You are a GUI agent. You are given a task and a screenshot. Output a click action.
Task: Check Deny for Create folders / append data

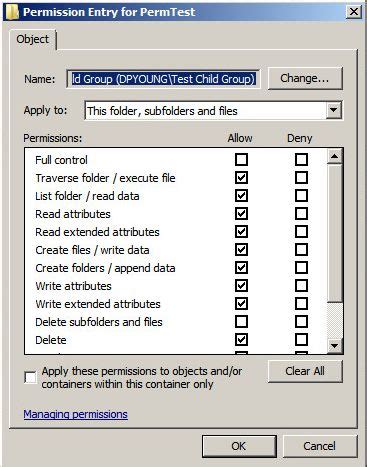point(301,268)
